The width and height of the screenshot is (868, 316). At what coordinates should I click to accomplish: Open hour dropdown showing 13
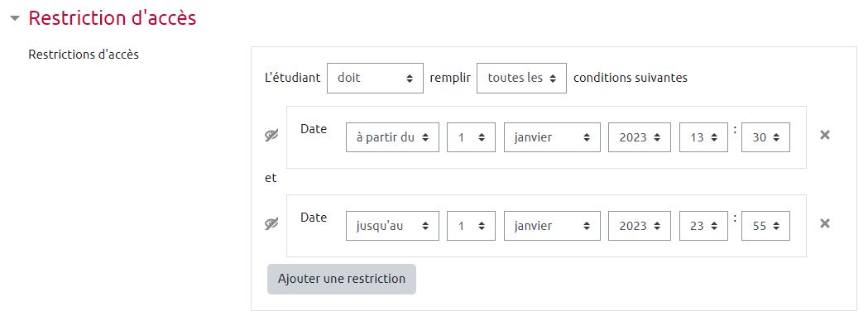[x=703, y=137]
